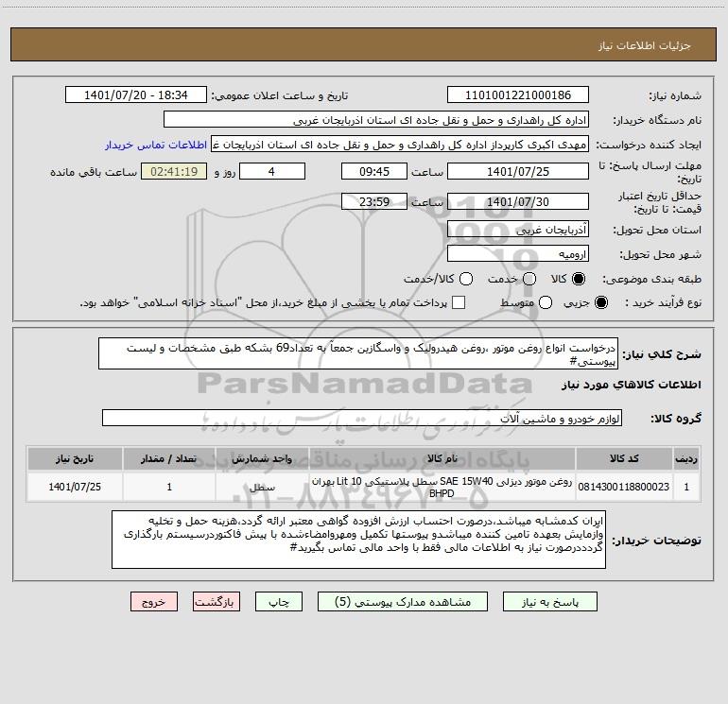Click the واحد شمارش column header

262,458
